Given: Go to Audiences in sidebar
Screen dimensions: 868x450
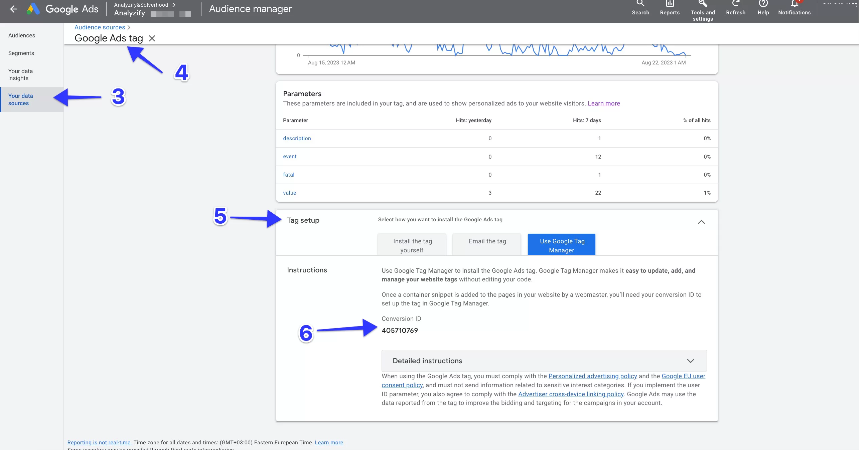Looking at the screenshot, I should click(x=22, y=35).
